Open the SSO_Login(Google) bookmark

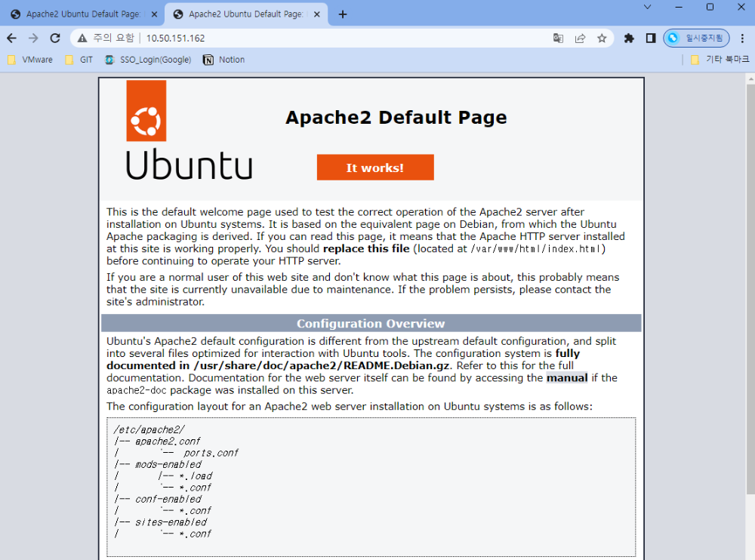148,60
